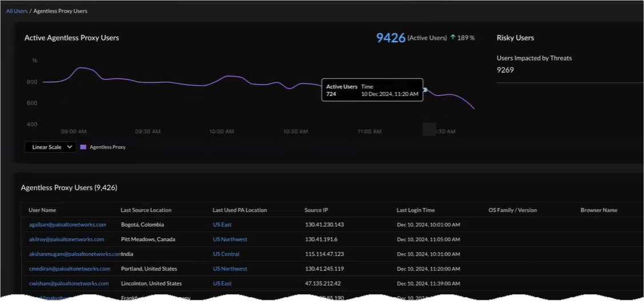The width and height of the screenshot is (644, 301).
Task: Open user cwisham@paloaltonetworks.com
Action: click(69, 283)
